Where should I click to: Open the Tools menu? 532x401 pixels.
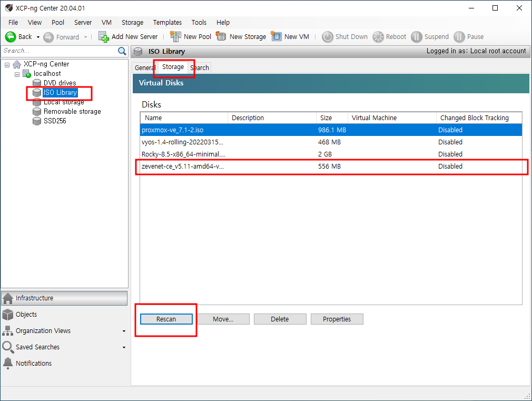pos(199,23)
